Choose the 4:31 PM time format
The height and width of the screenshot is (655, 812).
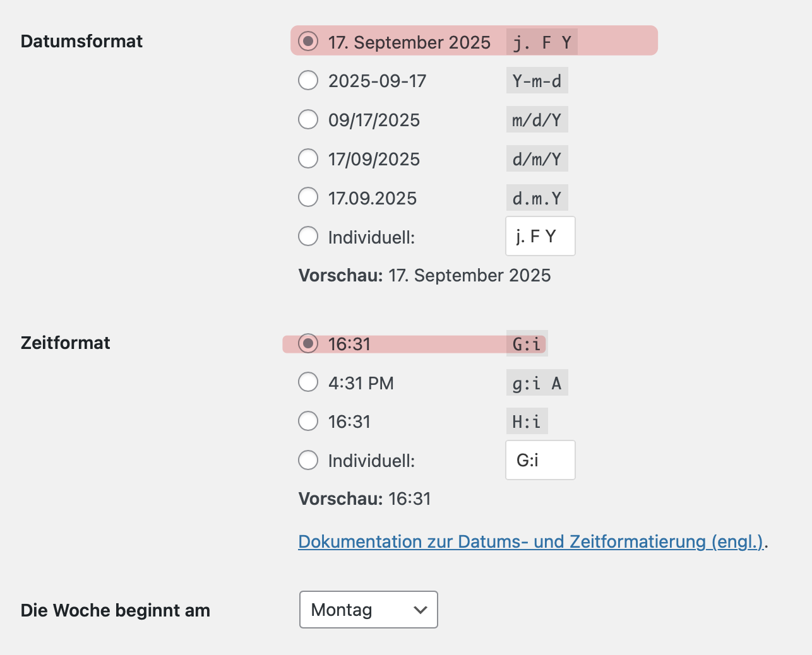308,382
